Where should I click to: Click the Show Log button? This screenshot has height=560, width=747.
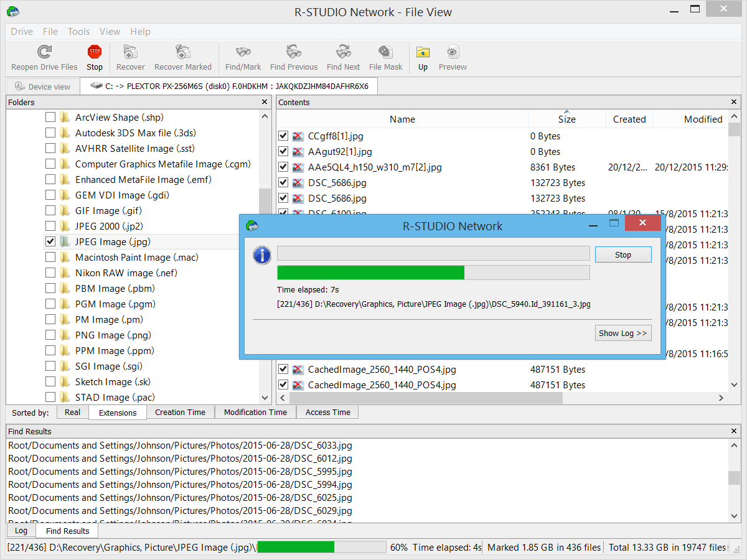pos(623,333)
